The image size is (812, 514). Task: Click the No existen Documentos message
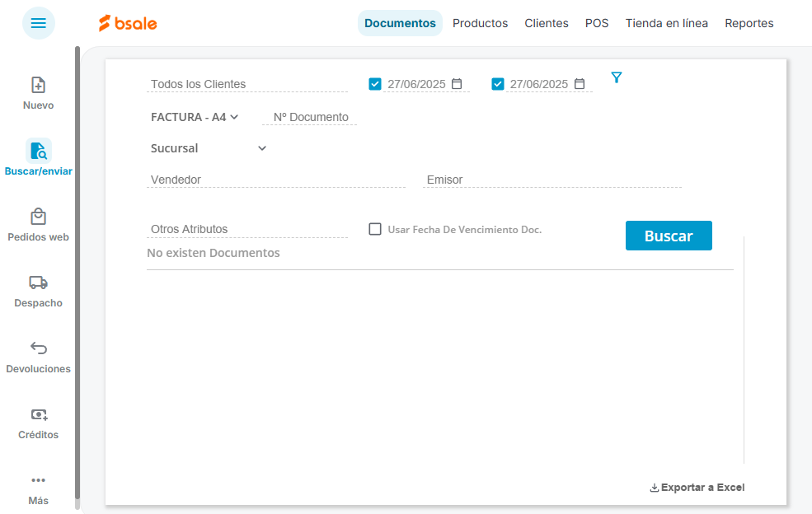[x=214, y=253]
